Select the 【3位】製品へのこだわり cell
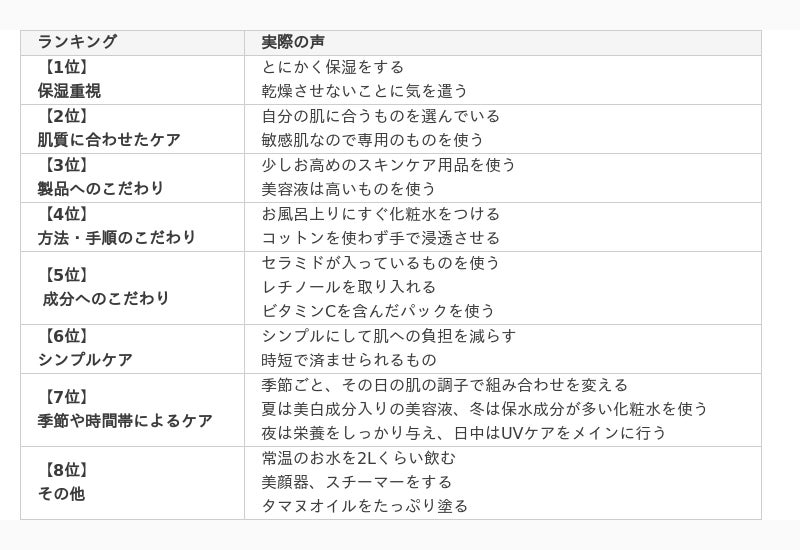 [x=132, y=178]
